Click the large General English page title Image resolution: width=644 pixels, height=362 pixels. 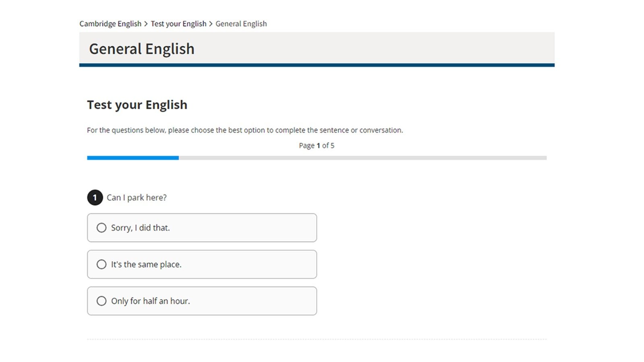(142, 49)
